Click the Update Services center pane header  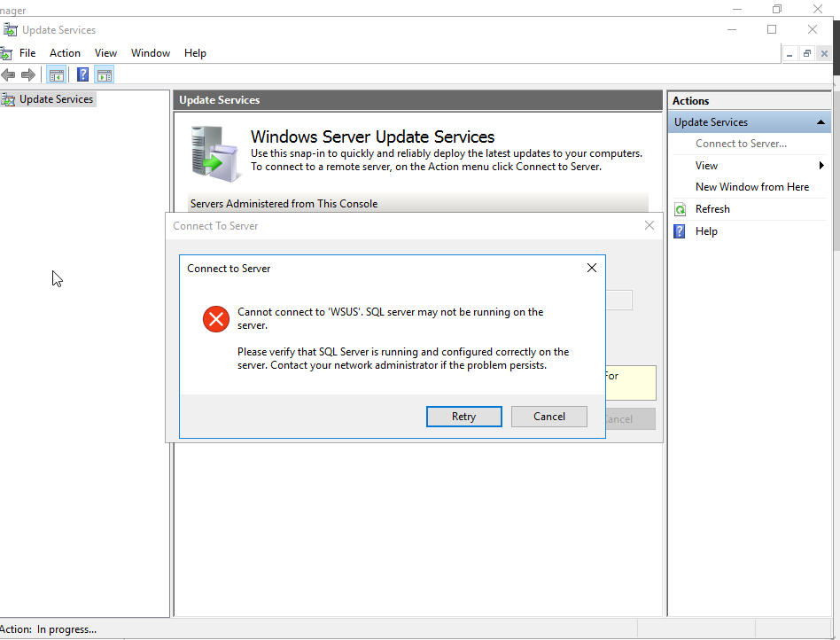tap(418, 100)
